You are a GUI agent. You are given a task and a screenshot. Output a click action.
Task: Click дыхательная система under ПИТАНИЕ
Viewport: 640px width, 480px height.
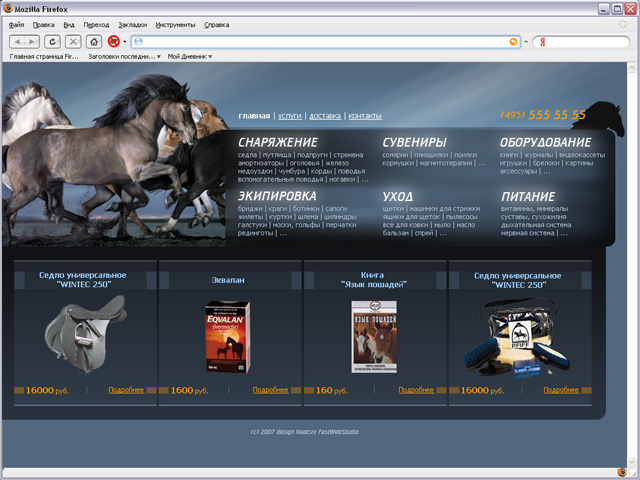536,225
